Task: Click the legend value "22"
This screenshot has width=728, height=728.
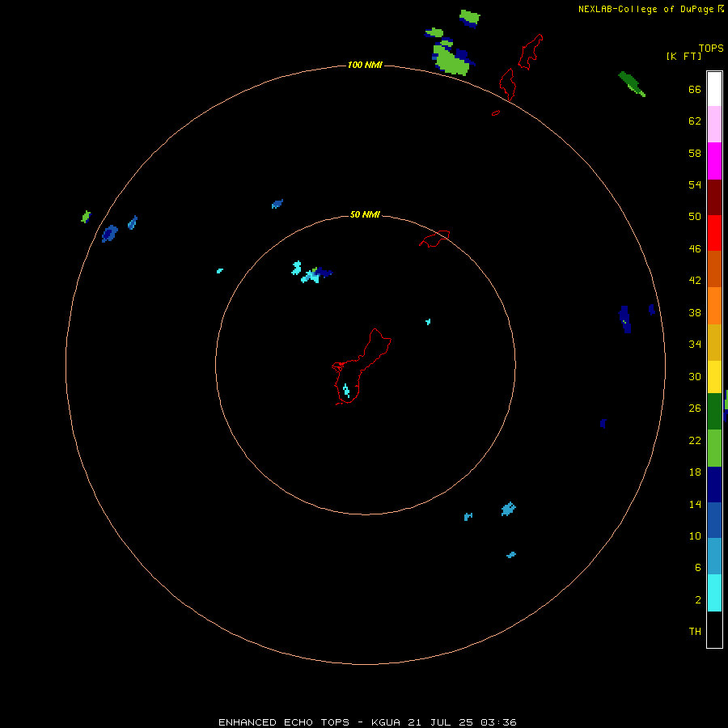Action: (x=695, y=440)
